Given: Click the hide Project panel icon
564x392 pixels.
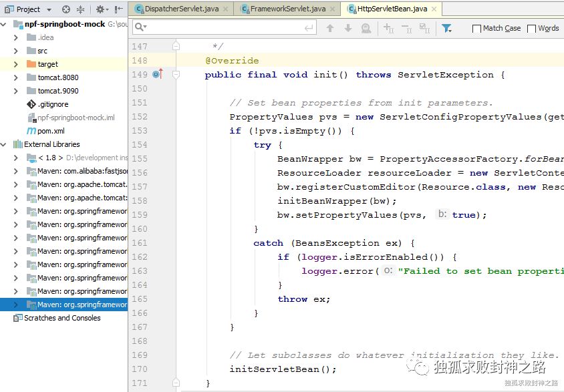Looking at the screenshot, I should (x=118, y=9).
